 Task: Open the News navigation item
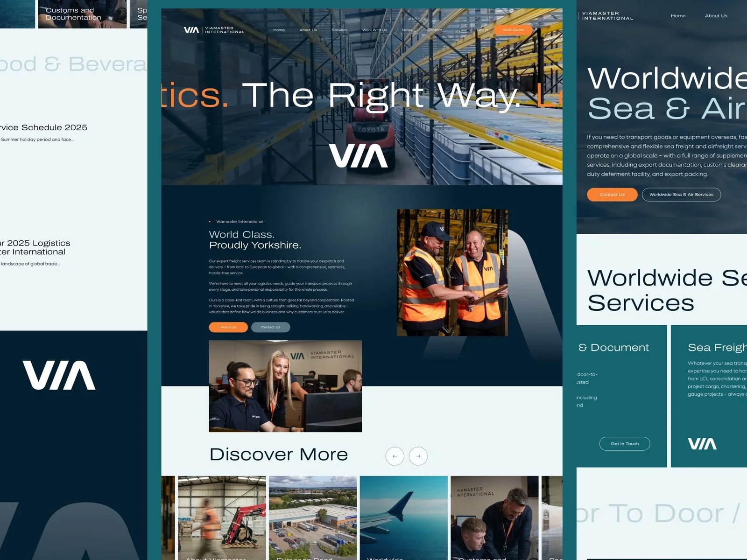pos(407,30)
